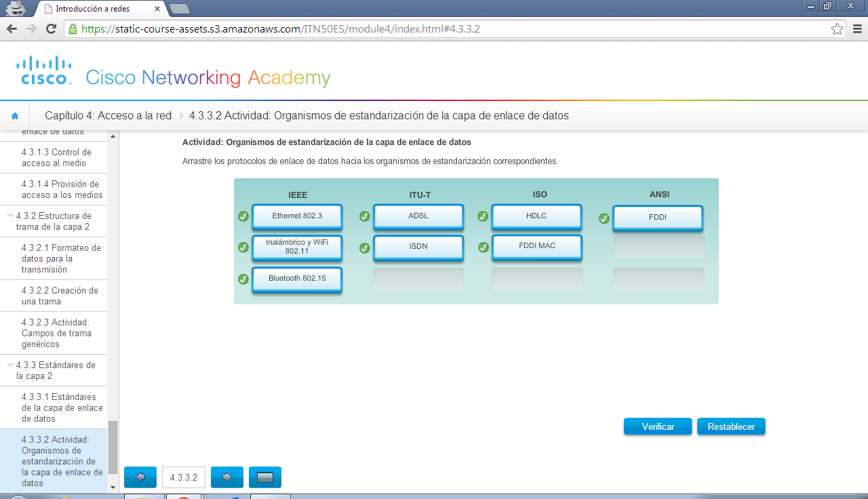The image size is (868, 499).
Task: Click the home icon in the course header
Action: click(15, 115)
